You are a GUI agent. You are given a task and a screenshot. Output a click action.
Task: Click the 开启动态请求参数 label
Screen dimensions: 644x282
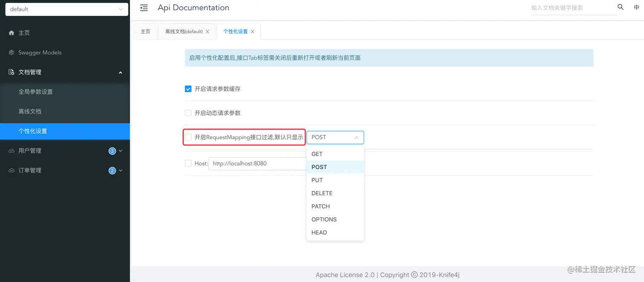coord(218,113)
